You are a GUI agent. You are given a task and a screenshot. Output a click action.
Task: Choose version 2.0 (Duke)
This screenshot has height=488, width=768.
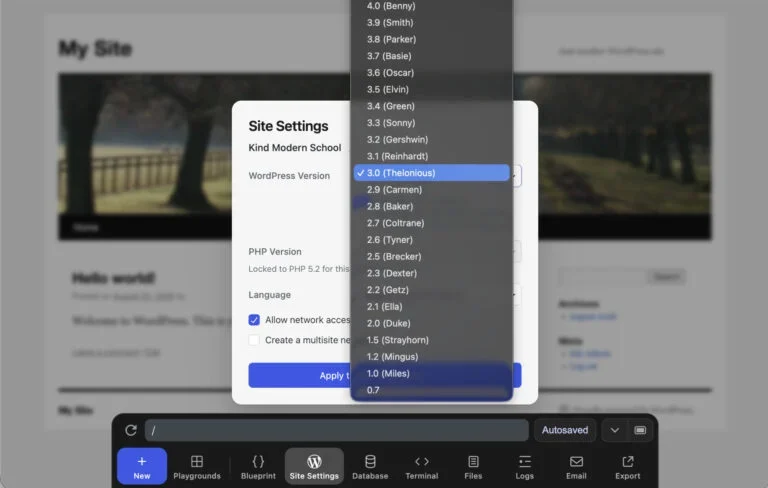pos(432,323)
